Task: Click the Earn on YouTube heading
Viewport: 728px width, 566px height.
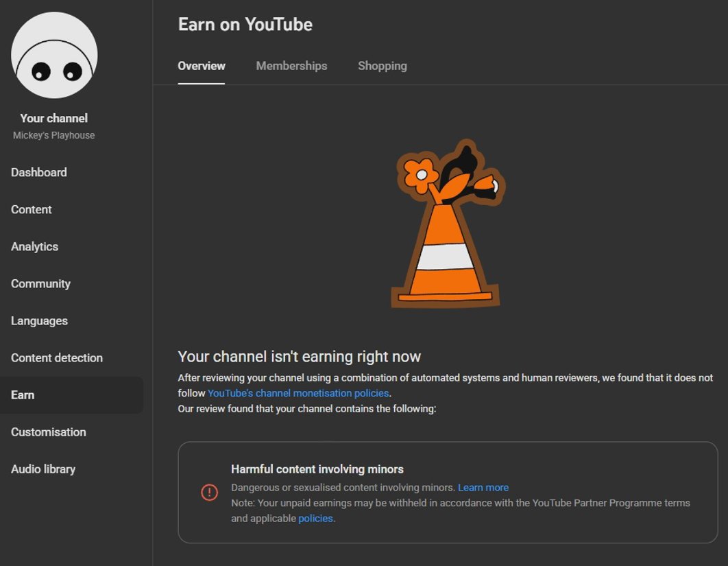Action: 245,25
